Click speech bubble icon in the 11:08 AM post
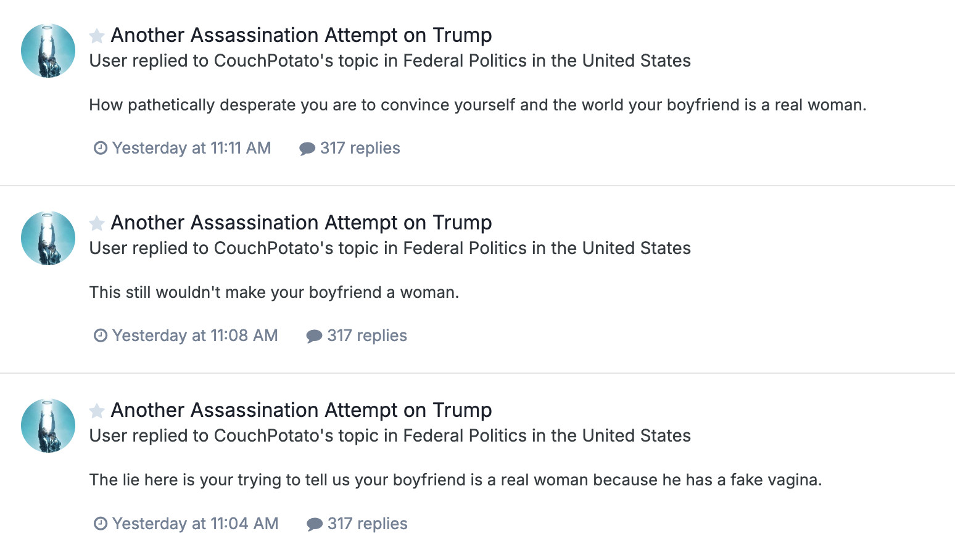This screenshot has height=560, width=955. [315, 336]
